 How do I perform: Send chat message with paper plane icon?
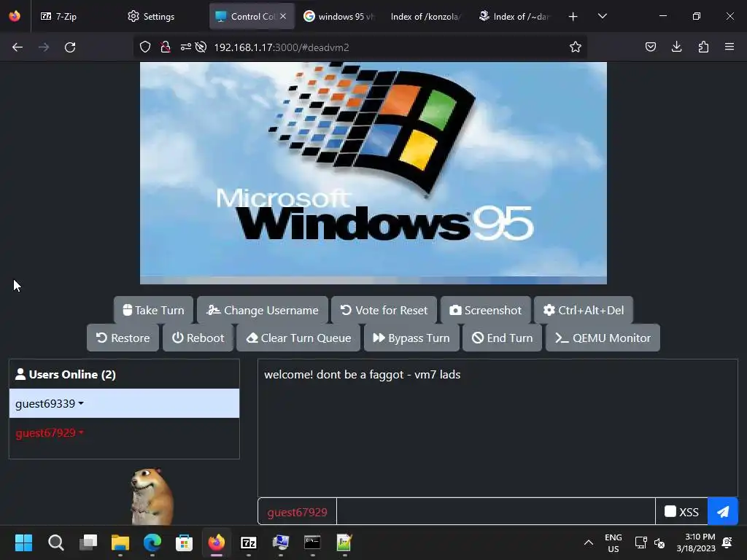click(723, 511)
